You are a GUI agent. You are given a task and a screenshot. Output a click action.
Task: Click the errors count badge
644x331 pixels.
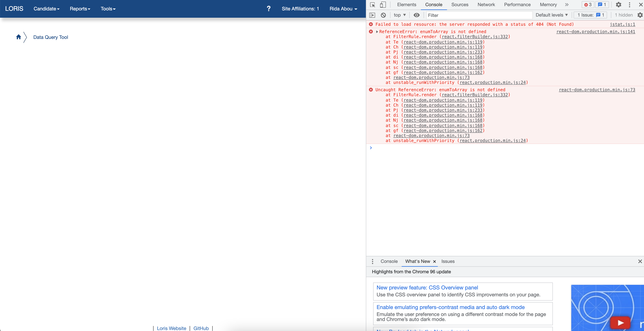pyautogui.click(x=588, y=4)
